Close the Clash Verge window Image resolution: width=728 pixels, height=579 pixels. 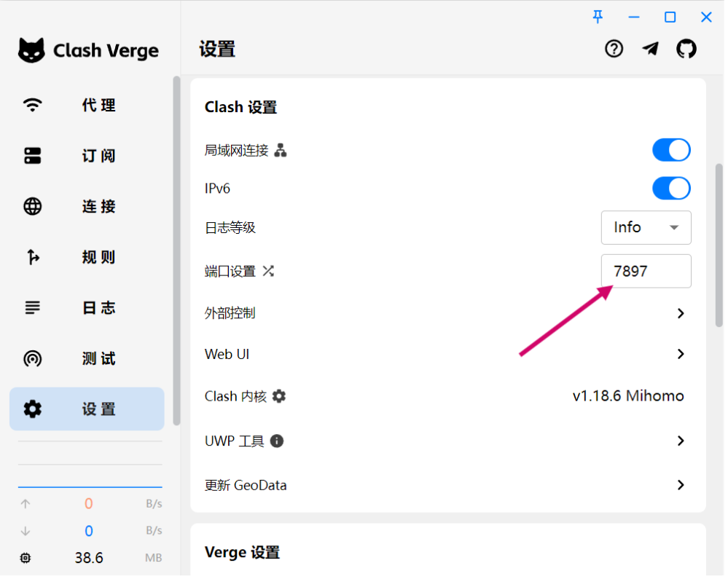(706, 17)
